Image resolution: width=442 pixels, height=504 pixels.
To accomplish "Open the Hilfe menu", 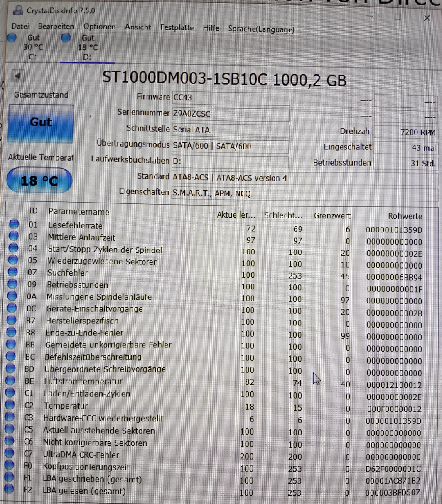I will tap(211, 28).
